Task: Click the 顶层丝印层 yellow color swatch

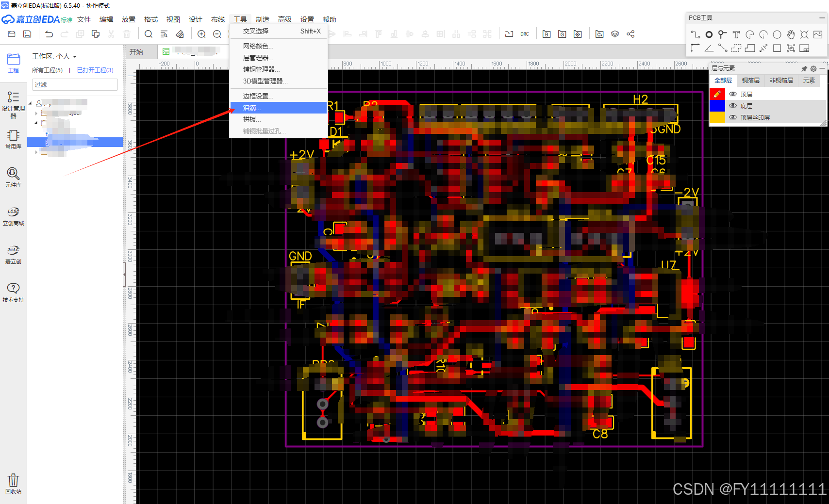Action: [x=717, y=117]
